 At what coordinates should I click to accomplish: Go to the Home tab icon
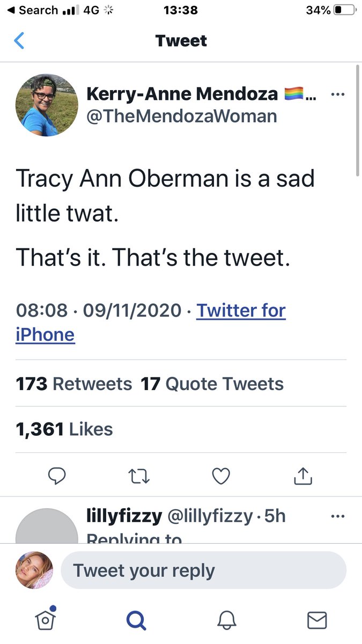pyautogui.click(x=45, y=620)
